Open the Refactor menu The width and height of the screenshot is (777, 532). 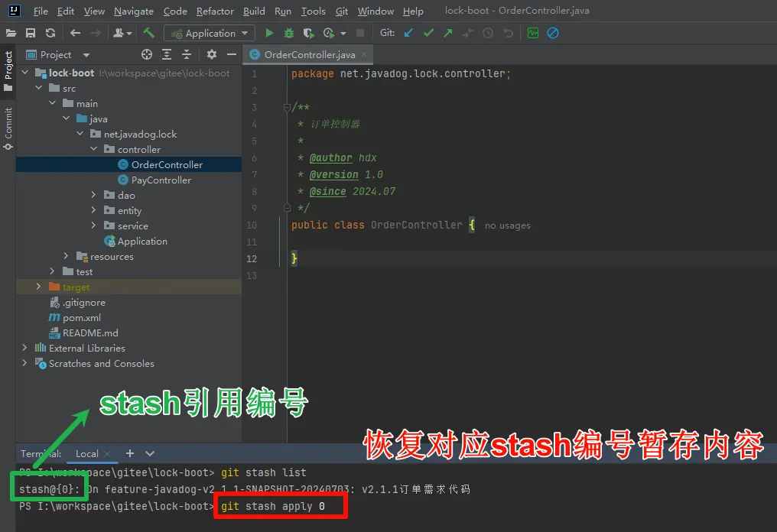(215, 11)
